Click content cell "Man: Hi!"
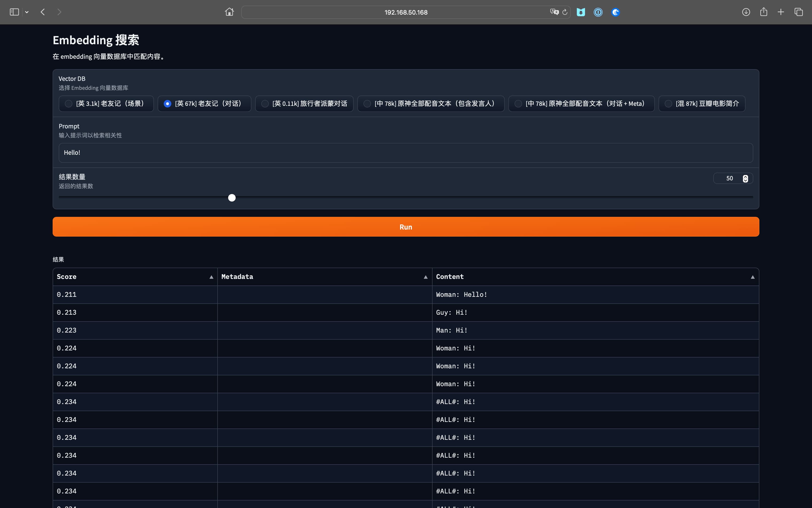This screenshot has width=812, height=508. [x=596, y=330]
